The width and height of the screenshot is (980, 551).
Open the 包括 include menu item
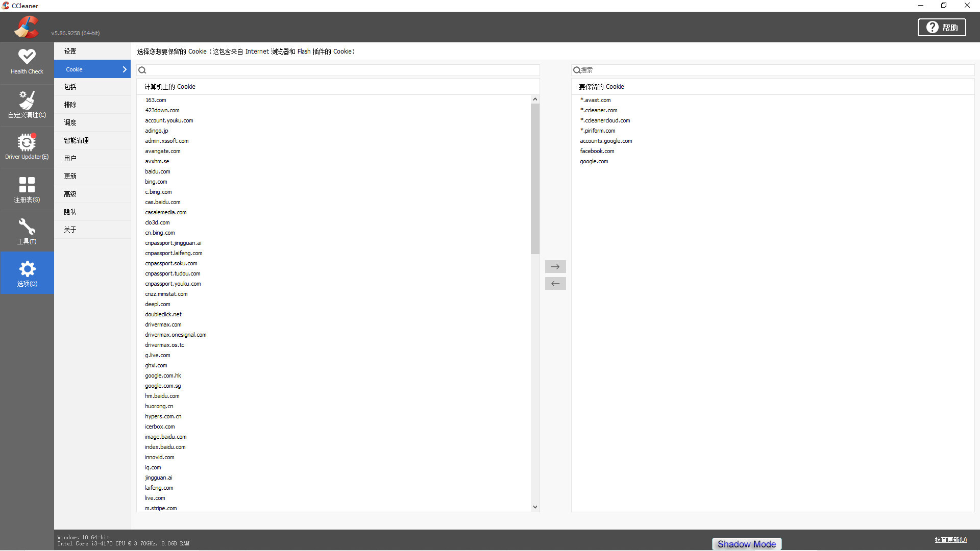click(92, 87)
